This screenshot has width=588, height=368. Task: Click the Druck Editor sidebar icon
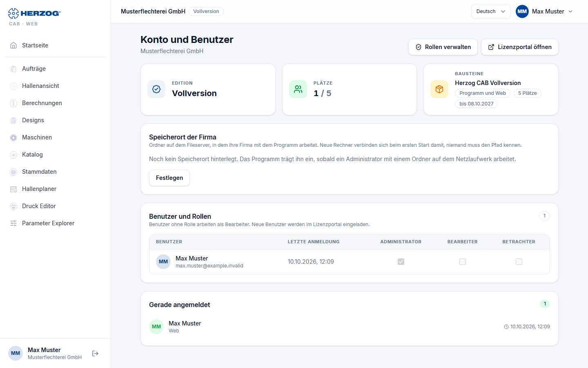13,206
